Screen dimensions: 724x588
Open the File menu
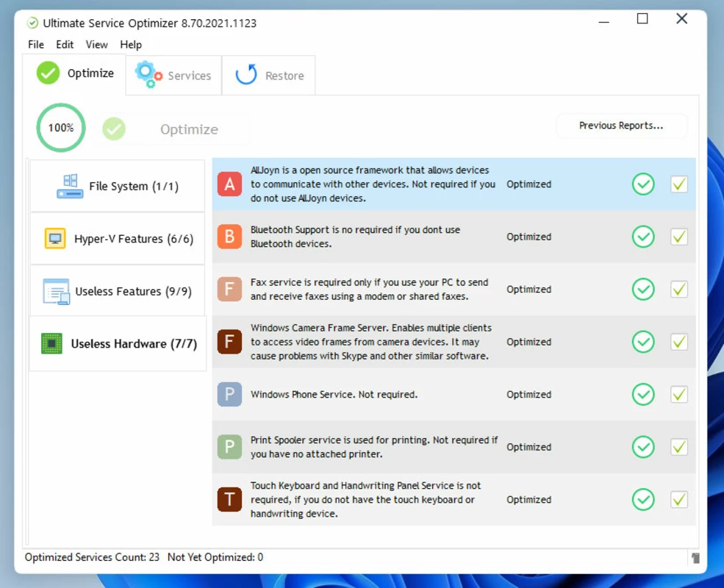coord(36,45)
